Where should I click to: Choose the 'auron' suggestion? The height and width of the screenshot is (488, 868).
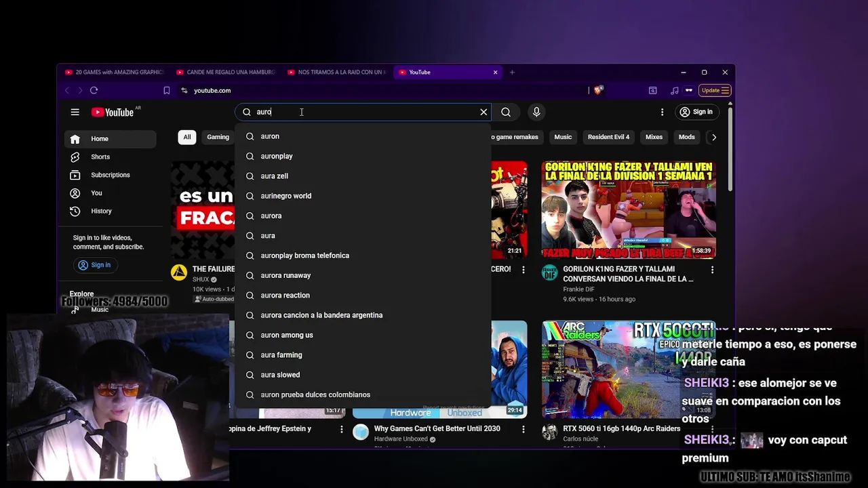(x=363, y=136)
